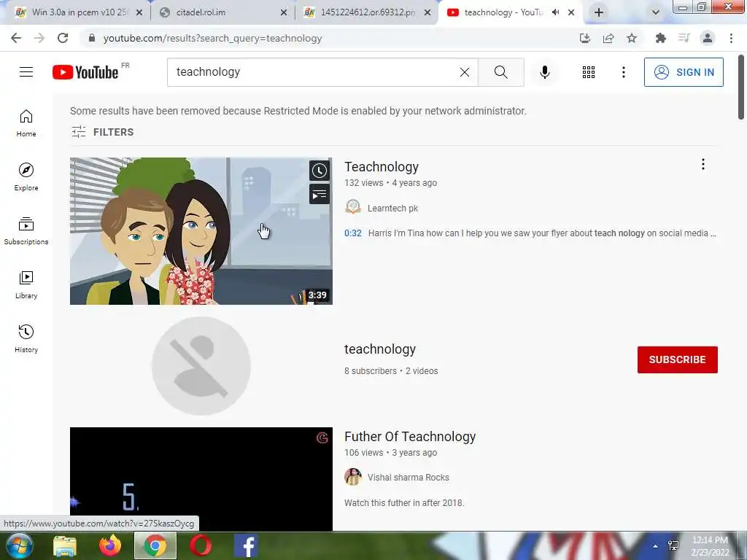Open the YouTube apps grid icon
The image size is (747, 560).
click(589, 72)
